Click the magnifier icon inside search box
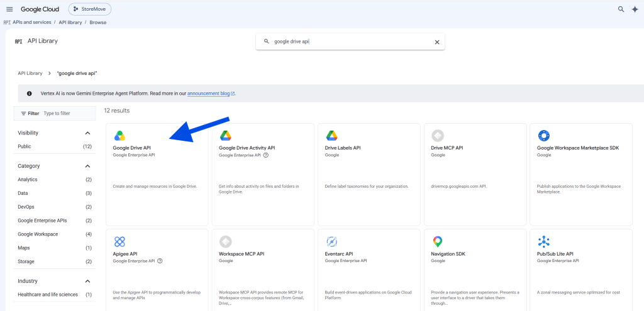Viewport: 644px width, 311px height. point(267,41)
